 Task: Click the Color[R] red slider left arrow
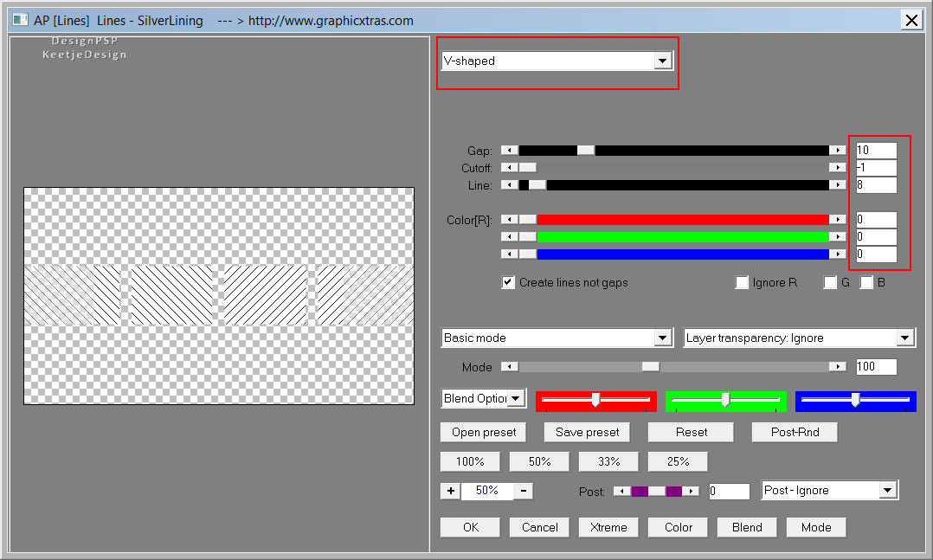tap(510, 220)
